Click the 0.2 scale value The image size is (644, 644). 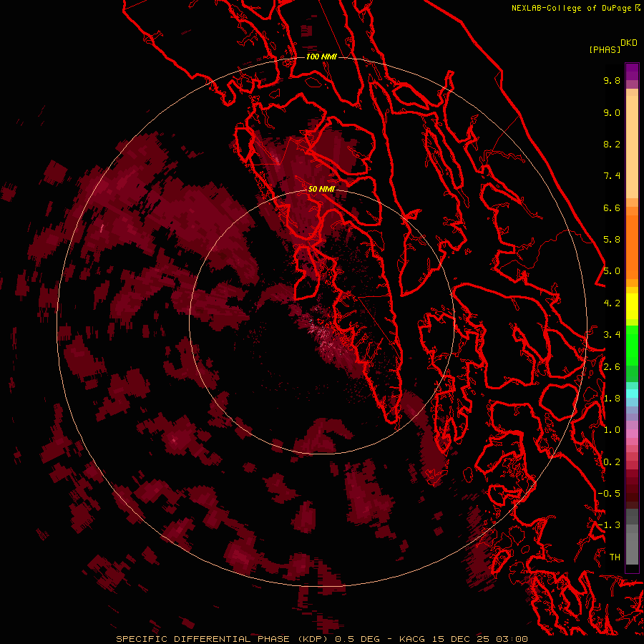click(x=612, y=462)
